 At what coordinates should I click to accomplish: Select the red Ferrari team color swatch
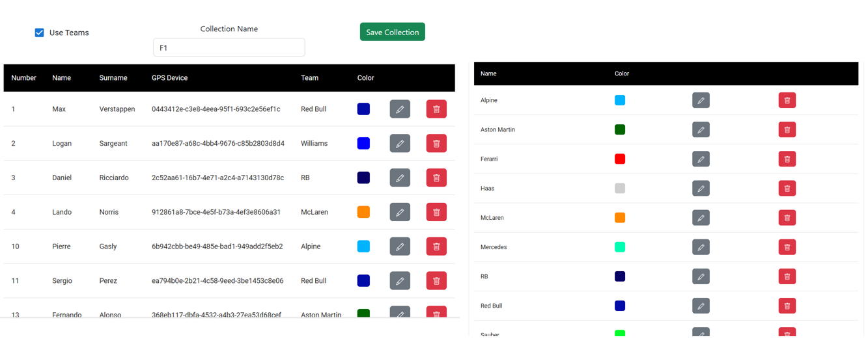point(620,159)
